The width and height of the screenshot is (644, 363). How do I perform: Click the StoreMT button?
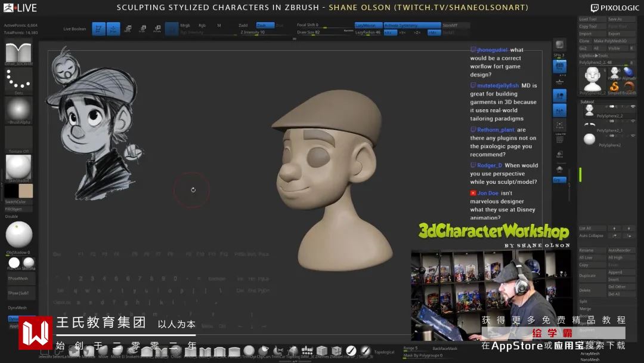(456, 26)
